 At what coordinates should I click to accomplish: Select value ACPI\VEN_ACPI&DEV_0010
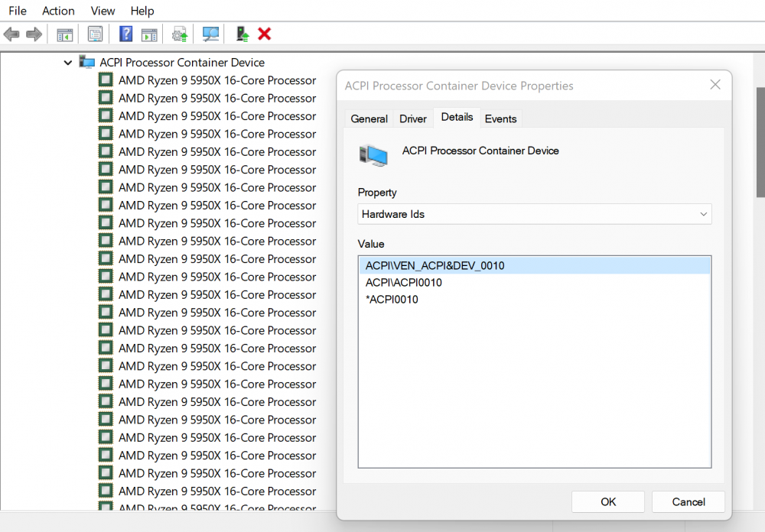pos(534,266)
